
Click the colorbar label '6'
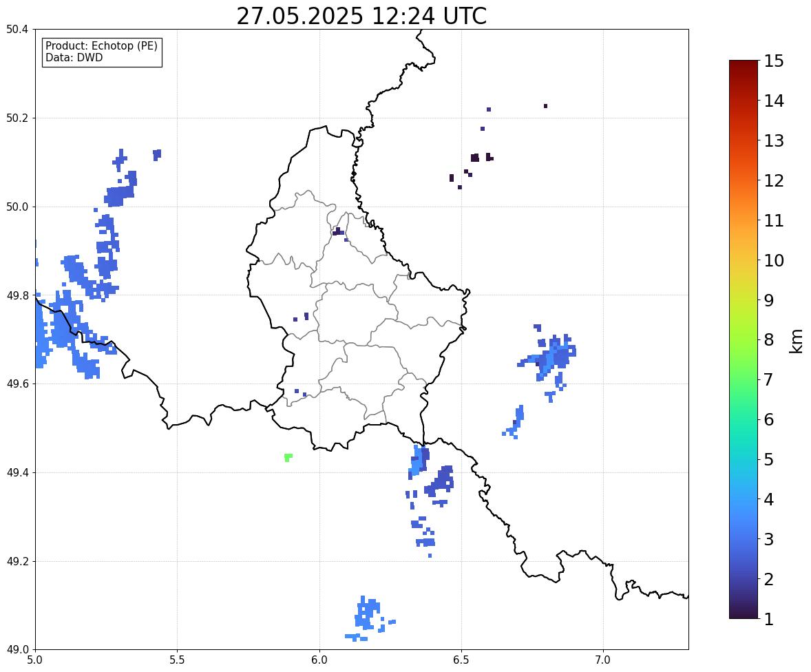[769, 419]
